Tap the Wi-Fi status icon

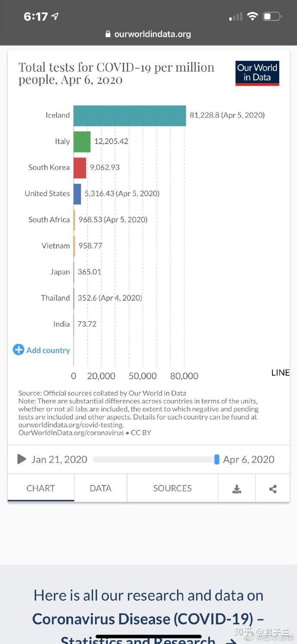252,16
